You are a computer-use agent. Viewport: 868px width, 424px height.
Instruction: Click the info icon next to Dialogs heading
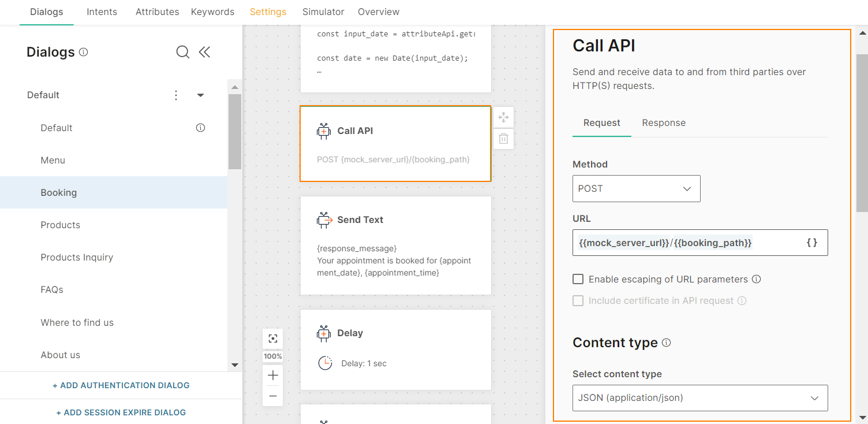pyautogui.click(x=84, y=52)
